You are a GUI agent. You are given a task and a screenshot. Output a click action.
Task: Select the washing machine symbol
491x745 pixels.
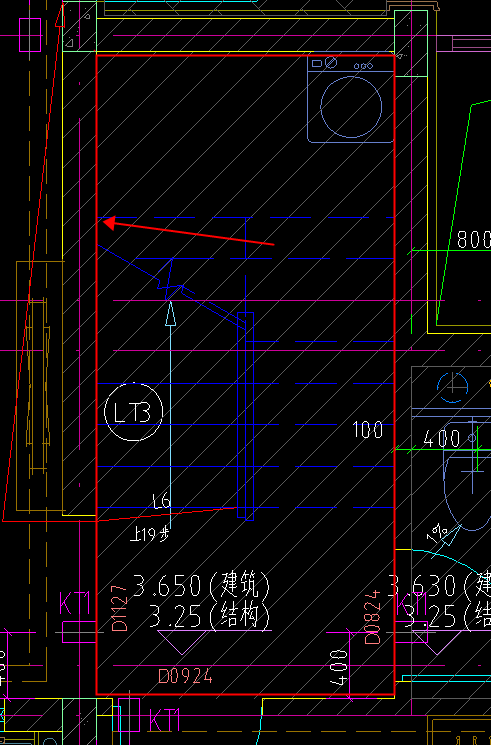(x=350, y=99)
